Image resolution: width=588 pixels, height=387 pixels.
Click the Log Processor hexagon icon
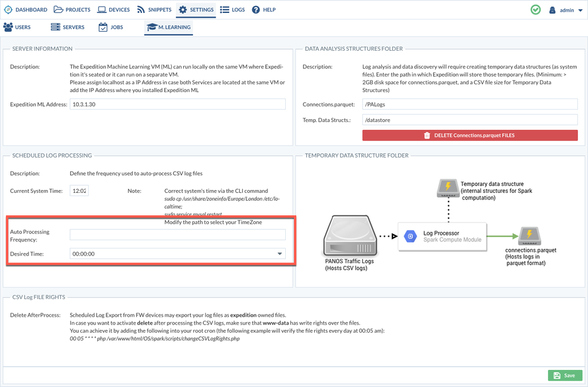click(x=411, y=237)
